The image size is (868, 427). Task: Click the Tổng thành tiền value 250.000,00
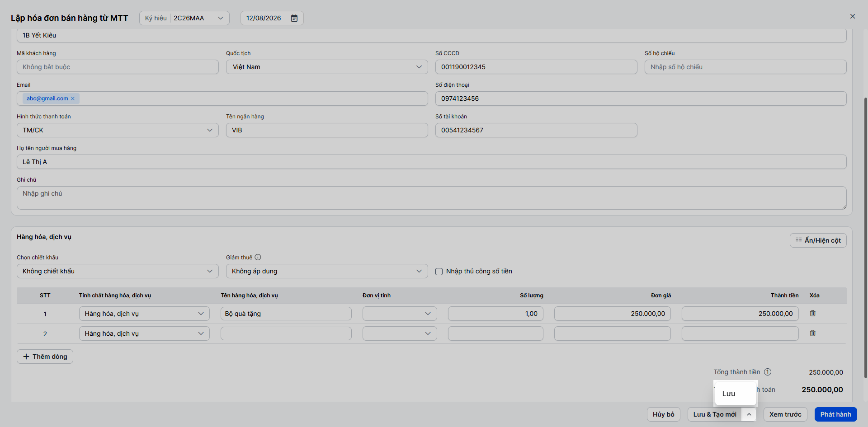click(x=826, y=372)
